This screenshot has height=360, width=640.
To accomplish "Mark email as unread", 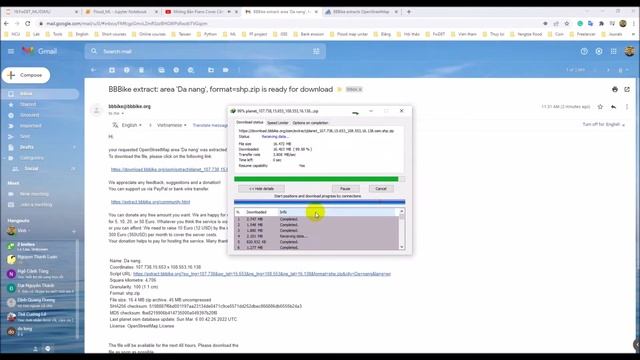I will tap(162, 70).
